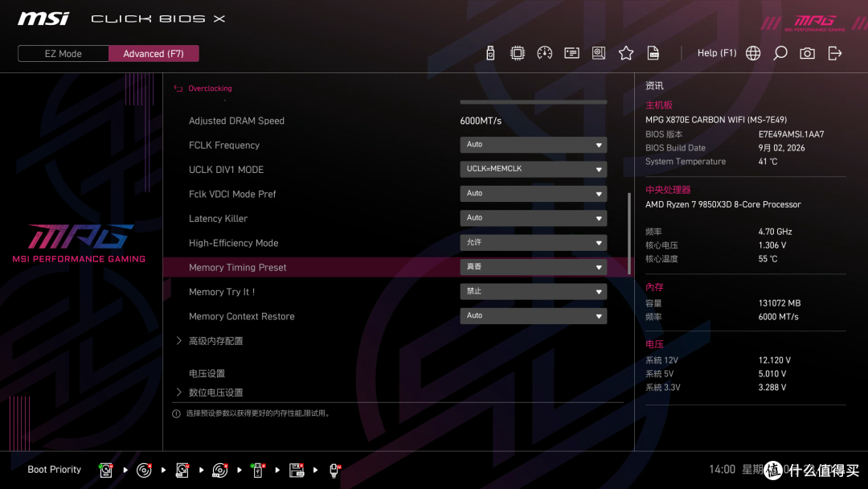Open the Memory Try It ! dropdown

(x=533, y=291)
